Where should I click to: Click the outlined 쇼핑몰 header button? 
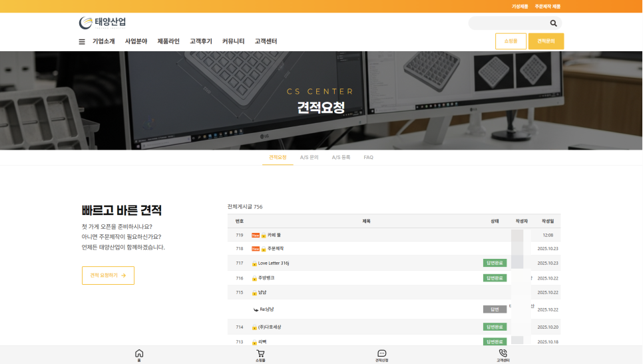coord(511,41)
